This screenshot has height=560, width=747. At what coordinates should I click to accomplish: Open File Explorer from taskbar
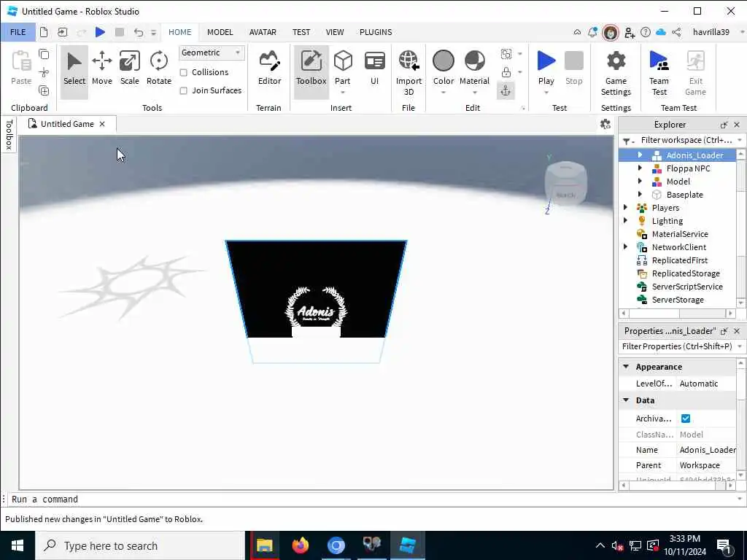point(264,545)
